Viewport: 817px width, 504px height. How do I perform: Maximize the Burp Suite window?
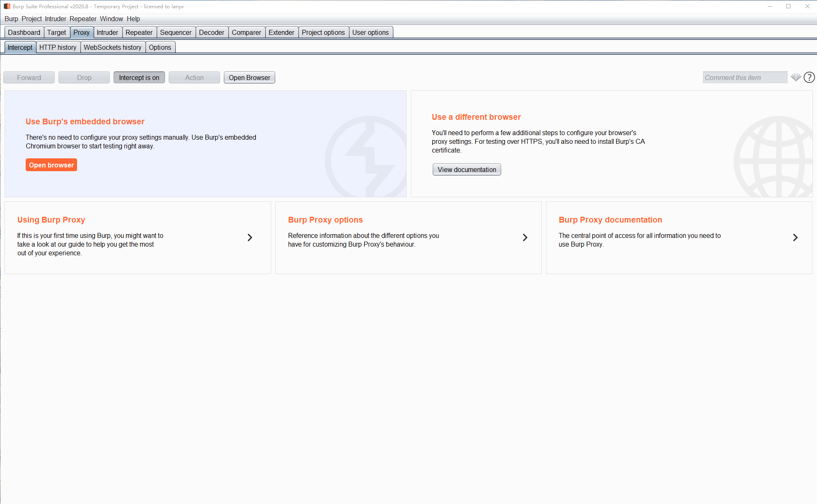pos(788,6)
